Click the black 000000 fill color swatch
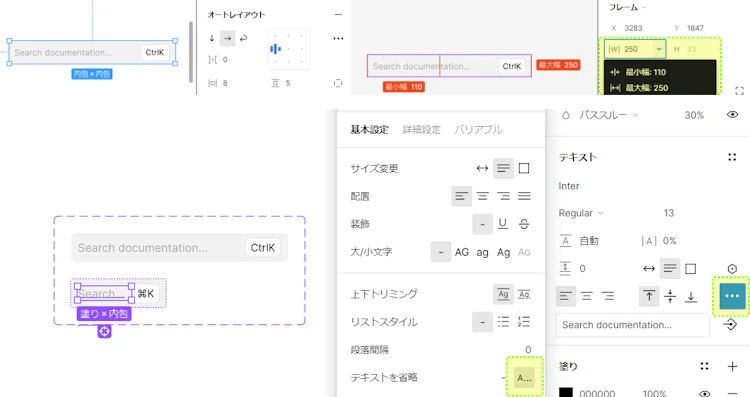This screenshot has height=397, width=750. pos(566,393)
